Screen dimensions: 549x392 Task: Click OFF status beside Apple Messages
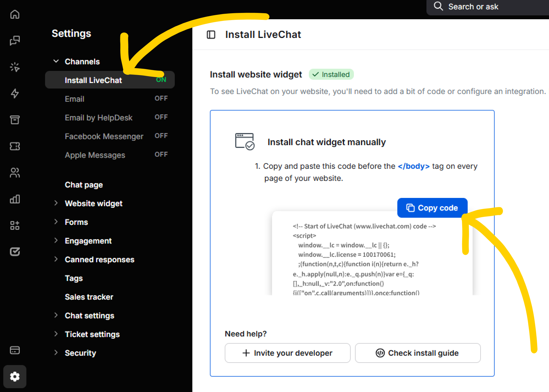point(161,154)
